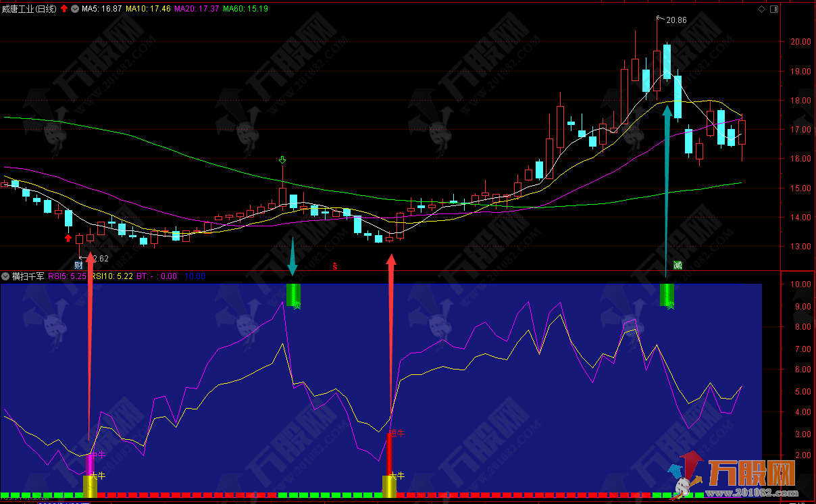Click the 财 marker below the low candle

[x=78, y=266]
